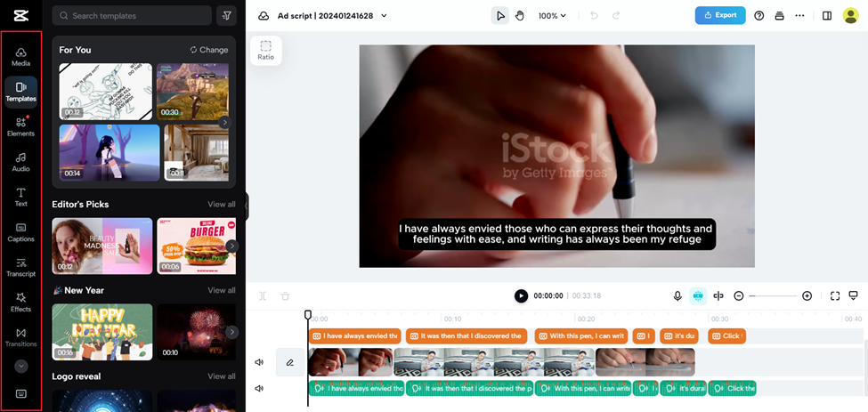The image size is (868, 412).
Task: Mute the audio track speaker
Action: point(259,388)
